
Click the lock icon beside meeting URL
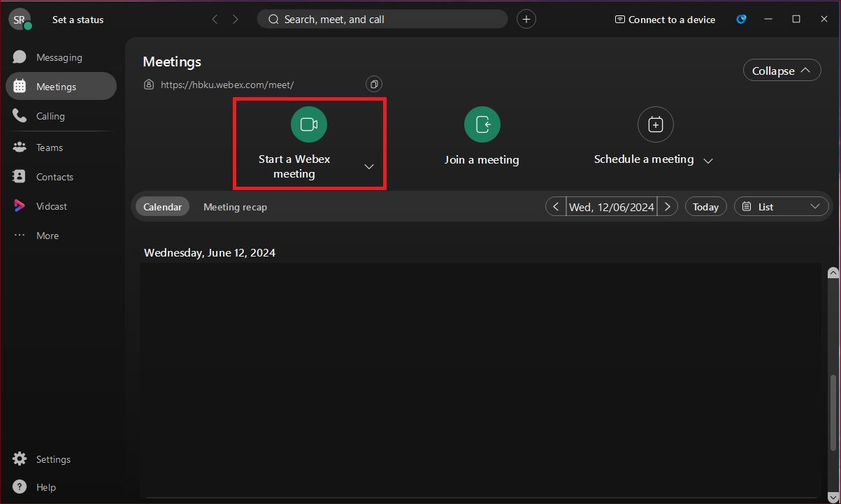coord(148,85)
